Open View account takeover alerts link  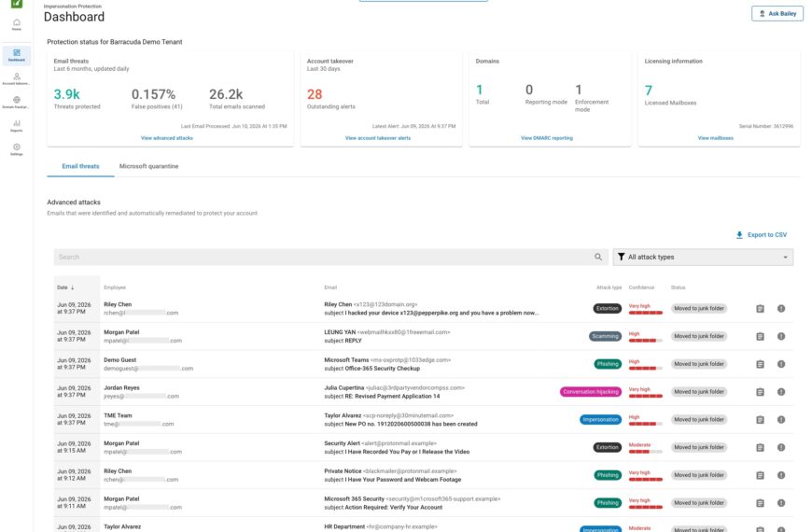[377, 138]
